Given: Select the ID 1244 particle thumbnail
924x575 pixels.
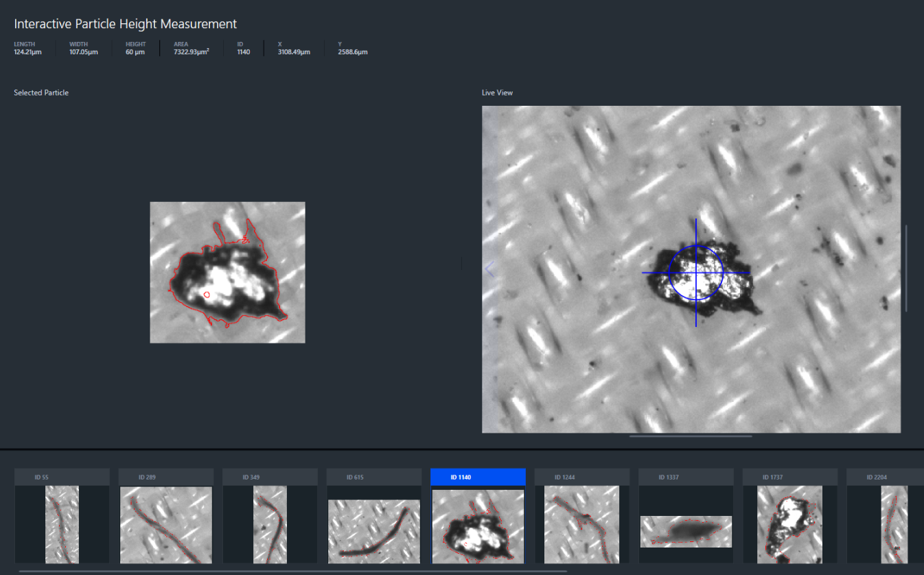Looking at the screenshot, I should [581, 524].
